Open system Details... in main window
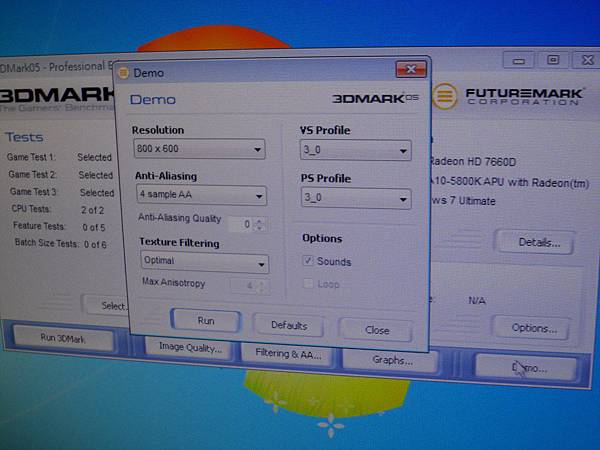 [536, 242]
